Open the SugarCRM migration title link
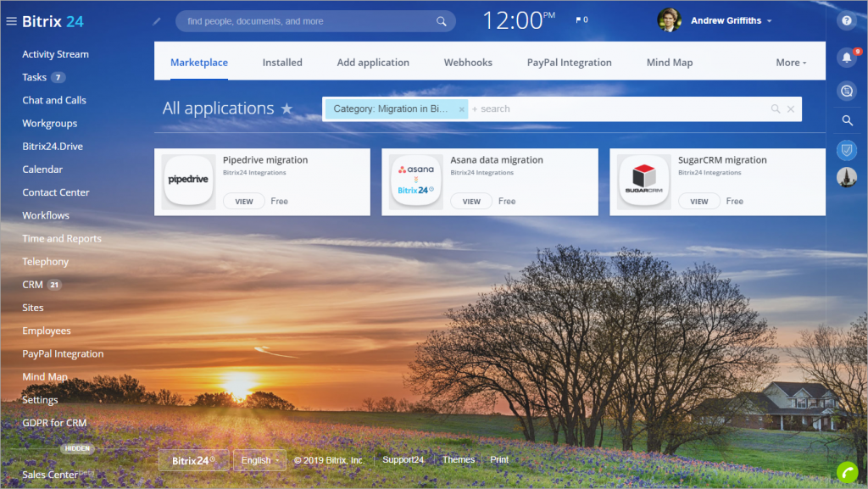The height and width of the screenshot is (489, 868). (722, 160)
